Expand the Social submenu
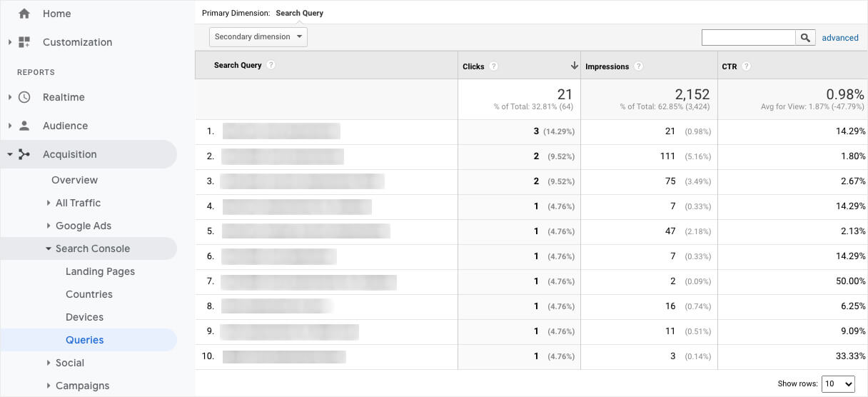This screenshot has width=868, height=397. [49, 363]
